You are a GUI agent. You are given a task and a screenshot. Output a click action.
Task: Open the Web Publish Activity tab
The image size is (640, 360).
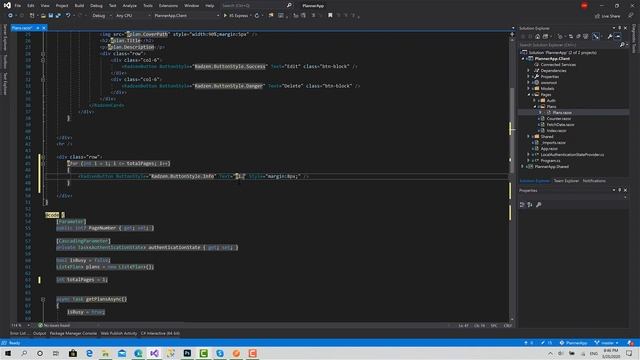point(119,333)
